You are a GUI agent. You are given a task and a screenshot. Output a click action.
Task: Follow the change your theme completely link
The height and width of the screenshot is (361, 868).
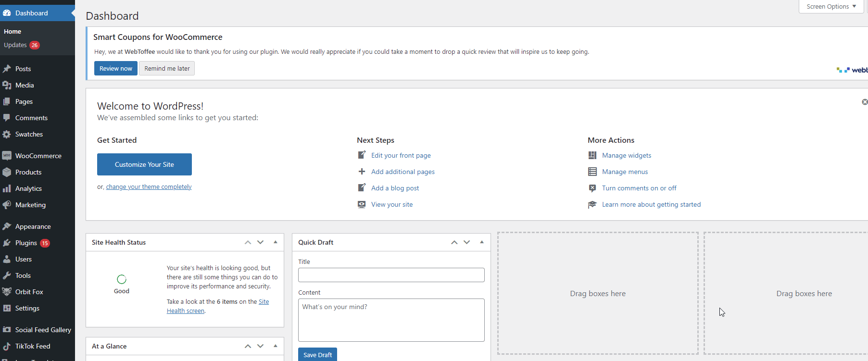tap(149, 187)
